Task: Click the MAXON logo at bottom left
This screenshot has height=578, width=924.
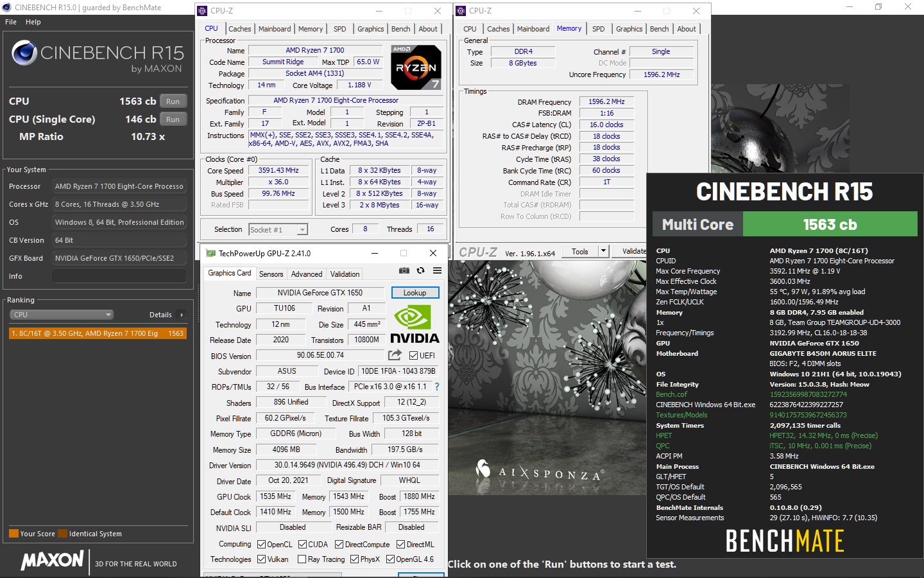Action: click(52, 559)
